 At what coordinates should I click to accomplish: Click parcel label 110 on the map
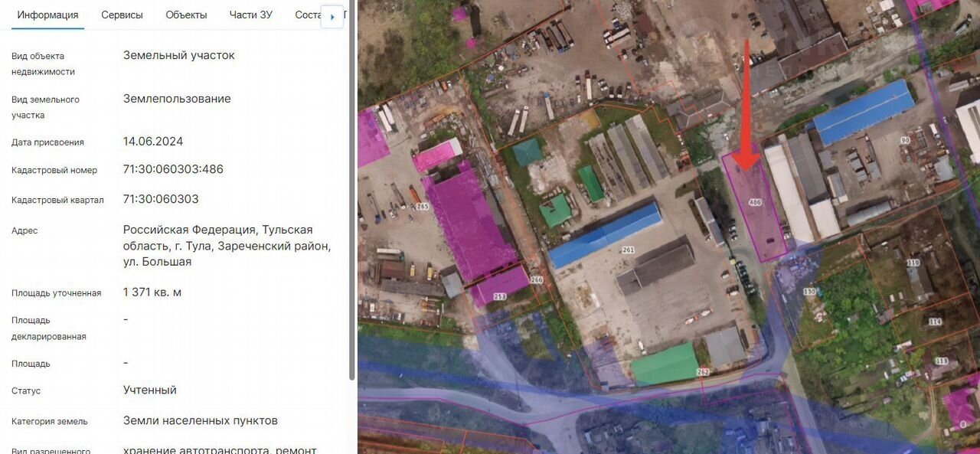(x=913, y=263)
